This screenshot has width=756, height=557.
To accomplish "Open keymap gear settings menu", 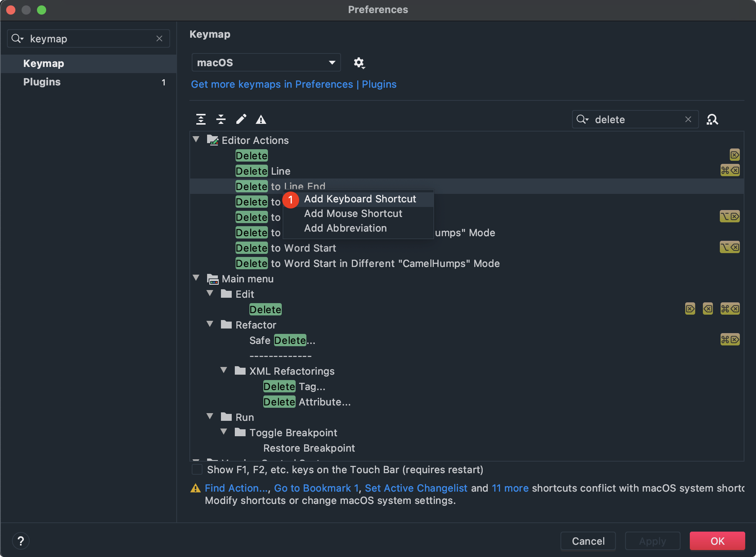I will click(x=359, y=62).
